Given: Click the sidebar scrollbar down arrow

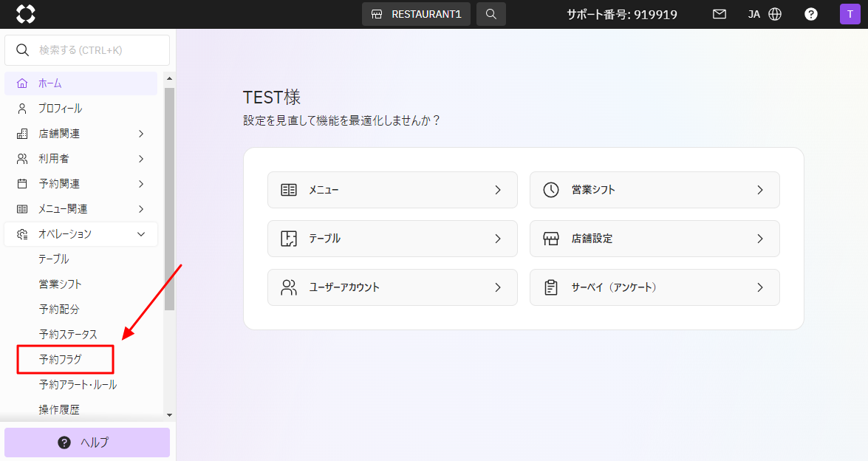Looking at the screenshot, I should 169,415.
